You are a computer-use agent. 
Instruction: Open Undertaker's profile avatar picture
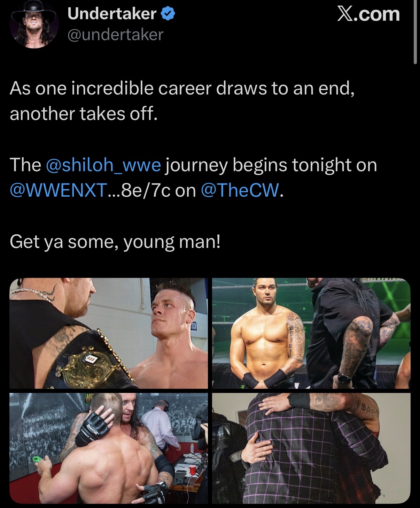[x=34, y=24]
